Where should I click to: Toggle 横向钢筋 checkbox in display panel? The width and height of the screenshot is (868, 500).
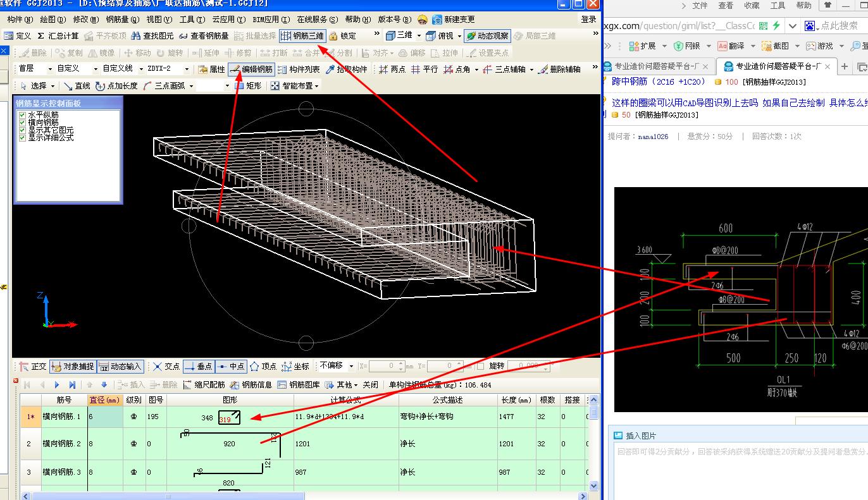click(x=23, y=123)
